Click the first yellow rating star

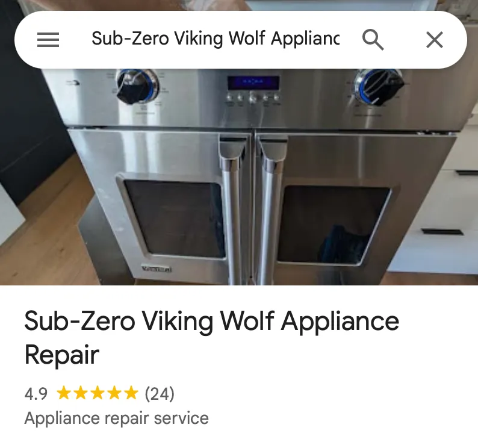[x=64, y=393]
